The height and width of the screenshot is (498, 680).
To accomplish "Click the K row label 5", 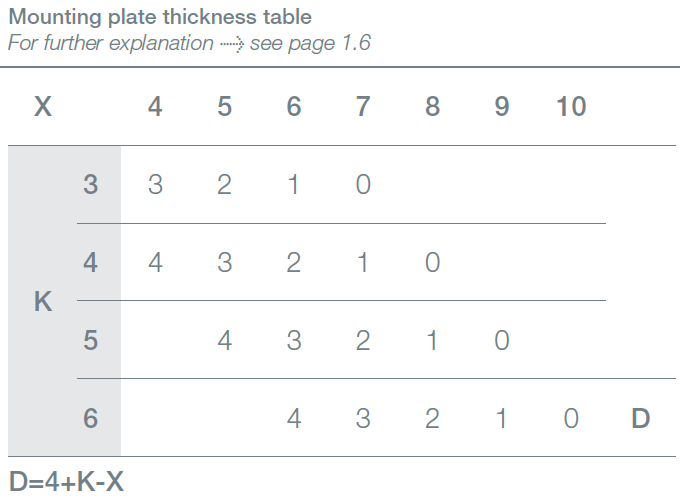I will [91, 341].
